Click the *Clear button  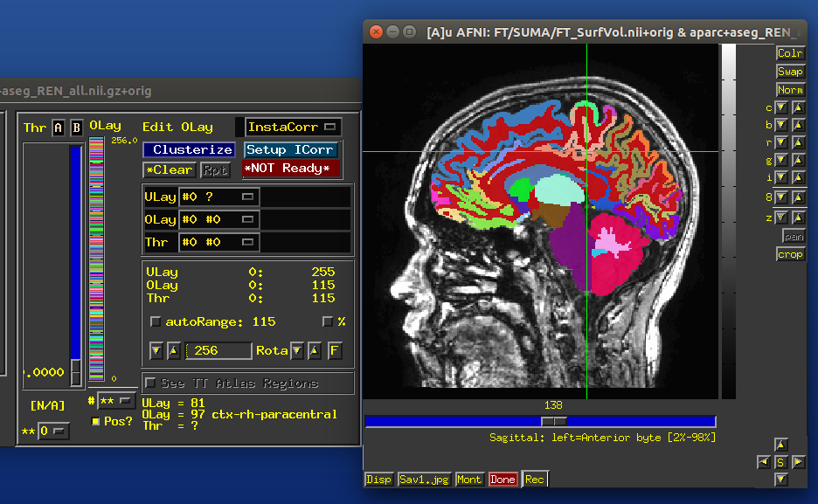pos(169,170)
